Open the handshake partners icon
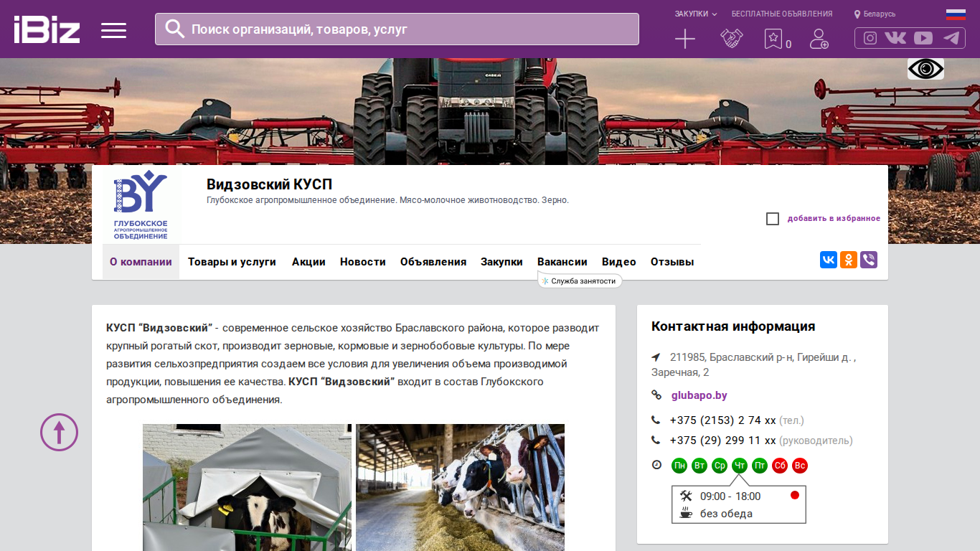980x551 pixels. pyautogui.click(x=732, y=39)
